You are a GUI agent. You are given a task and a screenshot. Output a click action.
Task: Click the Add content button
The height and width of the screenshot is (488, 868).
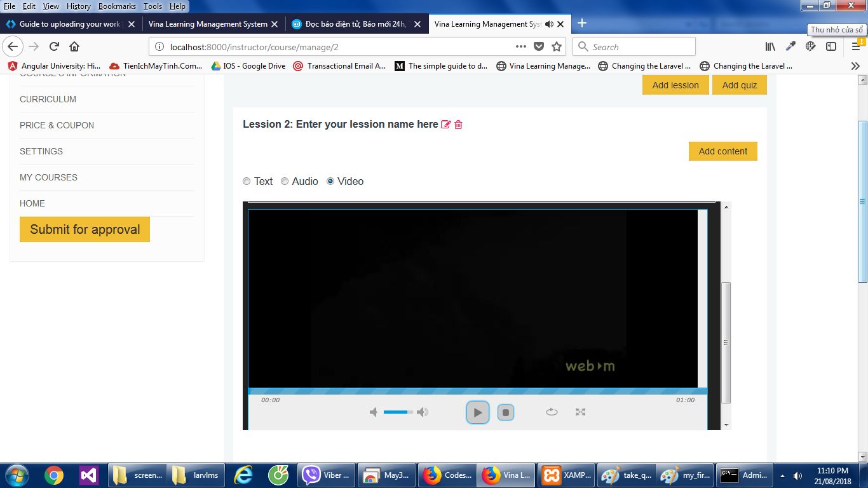tap(723, 151)
